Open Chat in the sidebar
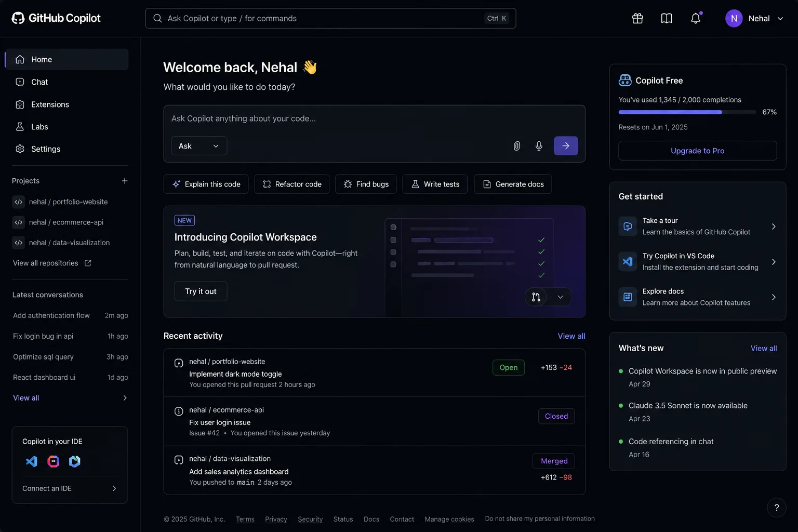This screenshot has height=532, width=798. click(67, 82)
